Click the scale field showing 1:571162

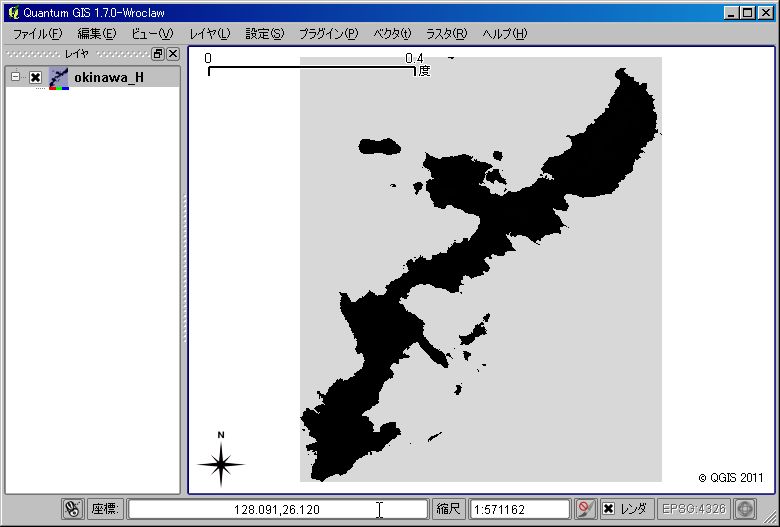click(519, 509)
